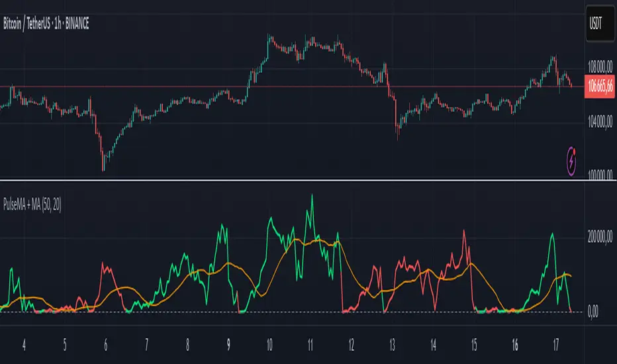Click the 108 000,00 price axis label
Image resolution: width=617 pixels, height=364 pixels.
point(600,66)
